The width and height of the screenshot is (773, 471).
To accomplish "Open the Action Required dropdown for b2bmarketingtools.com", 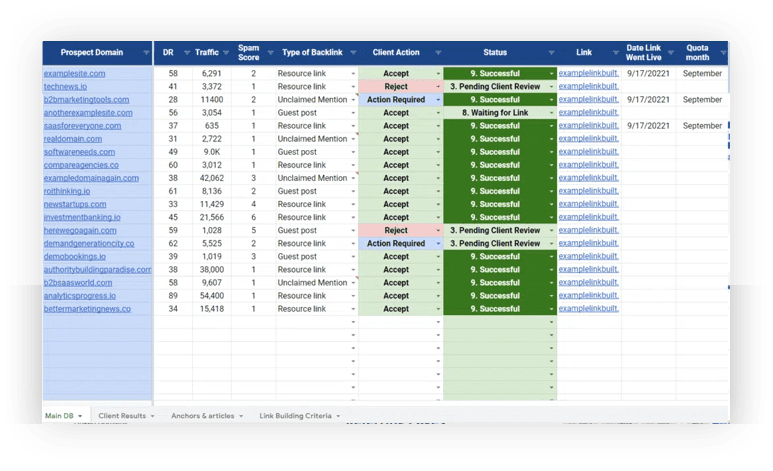I will (437, 100).
